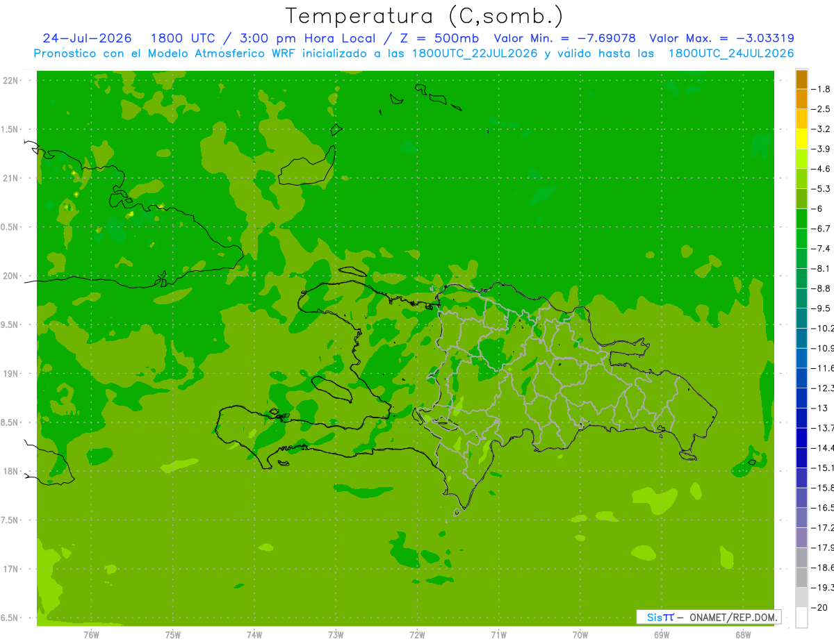Click the "22N" latitude axis label

click(11, 81)
